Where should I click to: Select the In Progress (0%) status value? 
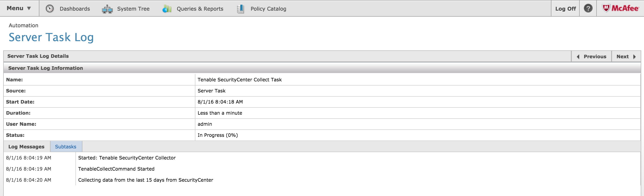(x=218, y=135)
